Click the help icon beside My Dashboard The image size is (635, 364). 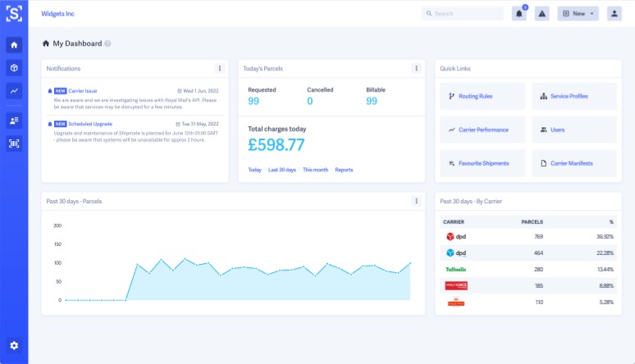tap(107, 43)
